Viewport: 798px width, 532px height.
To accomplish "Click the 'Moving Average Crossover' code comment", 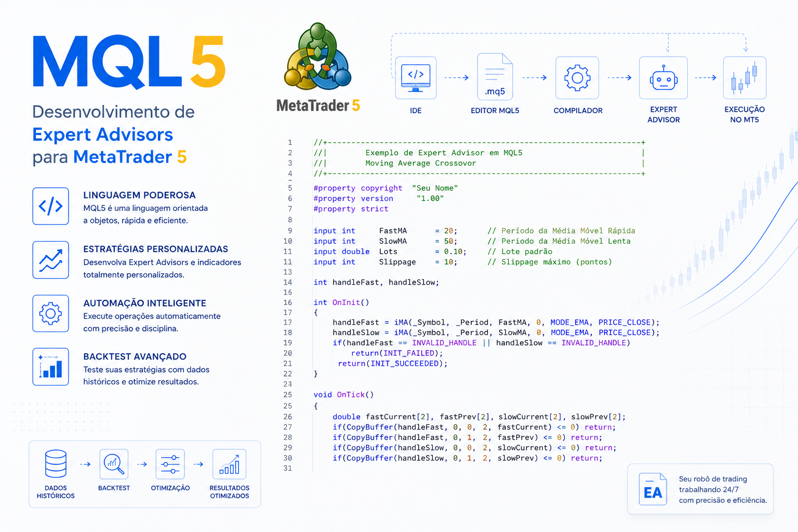I will click(x=420, y=163).
